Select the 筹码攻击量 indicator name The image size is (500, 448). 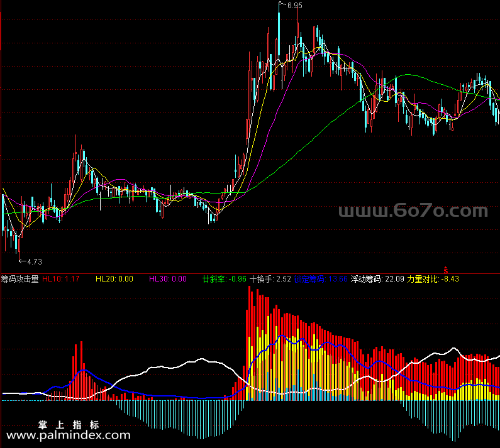19,279
